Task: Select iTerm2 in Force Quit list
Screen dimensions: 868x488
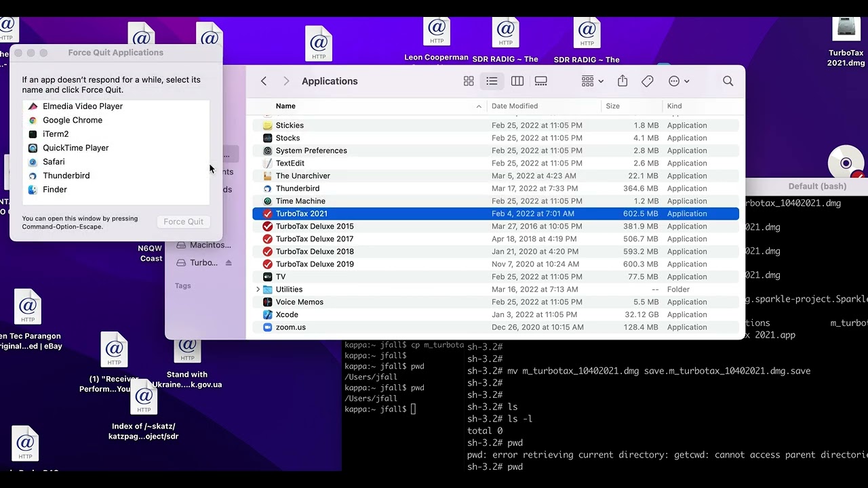Action: (x=116, y=134)
